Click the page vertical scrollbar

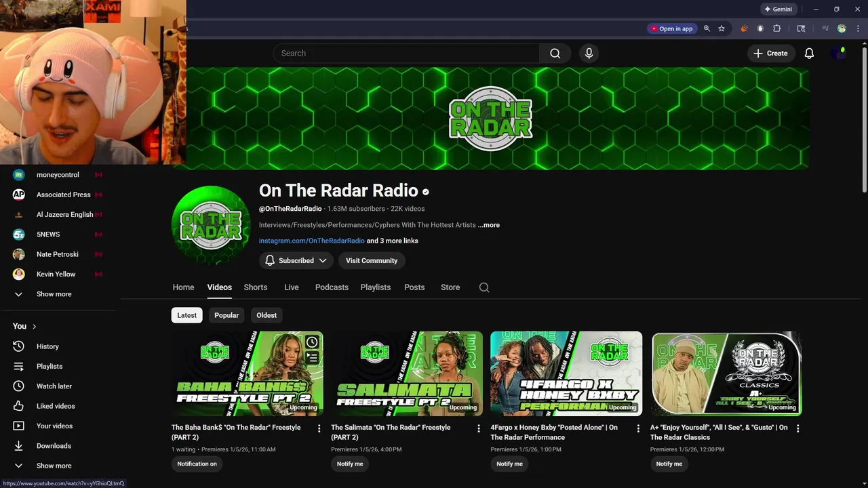coord(864,119)
